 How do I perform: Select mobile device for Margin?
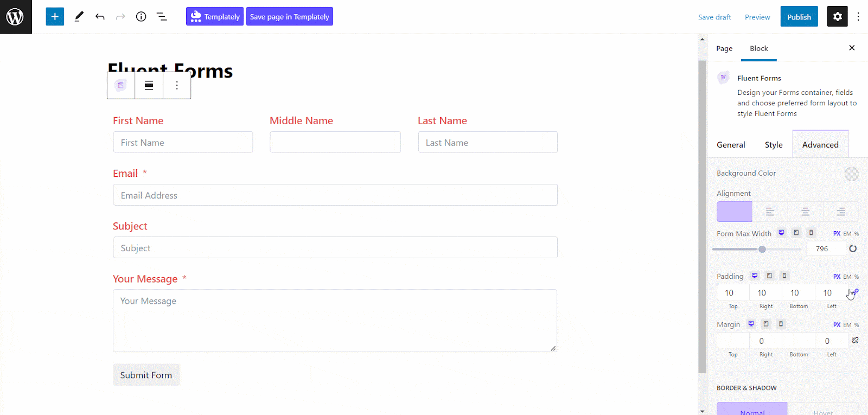pos(781,324)
